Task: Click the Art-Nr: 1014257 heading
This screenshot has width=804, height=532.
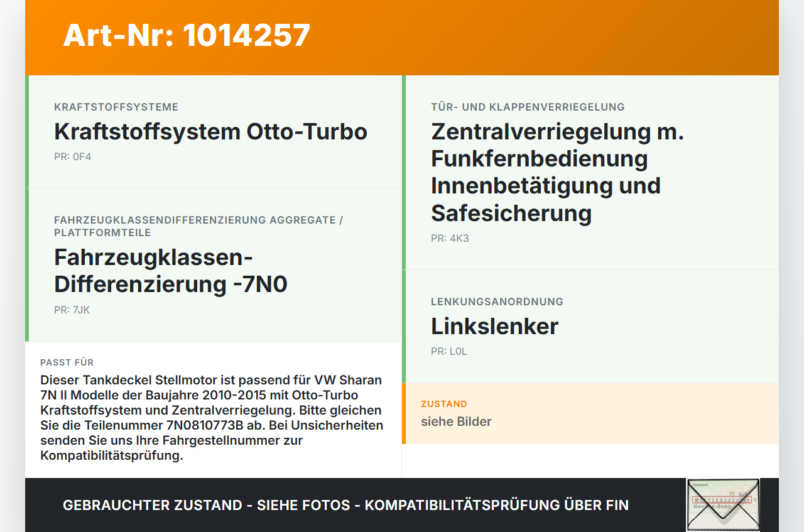Action: coord(187,35)
